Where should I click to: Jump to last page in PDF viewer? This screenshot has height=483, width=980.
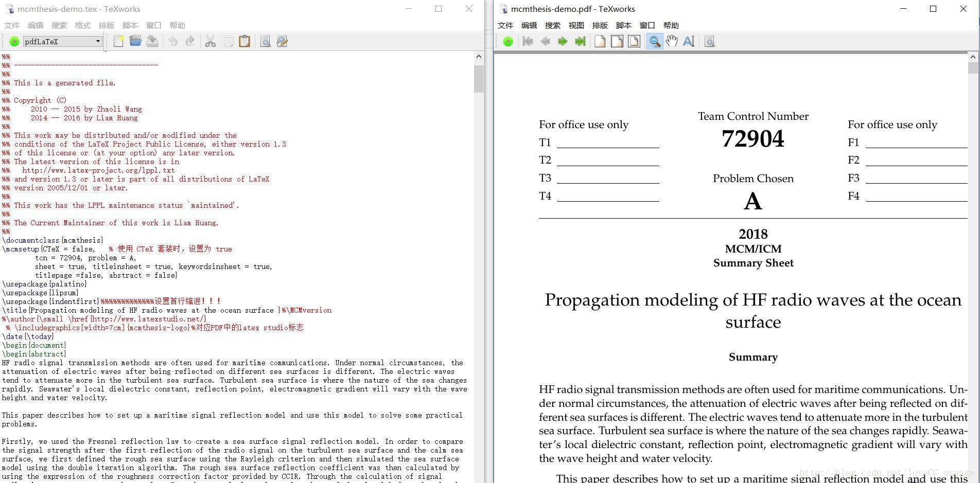[580, 42]
